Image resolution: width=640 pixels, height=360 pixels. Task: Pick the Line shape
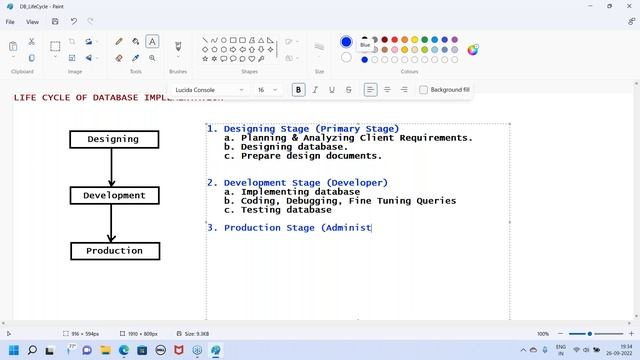point(205,40)
